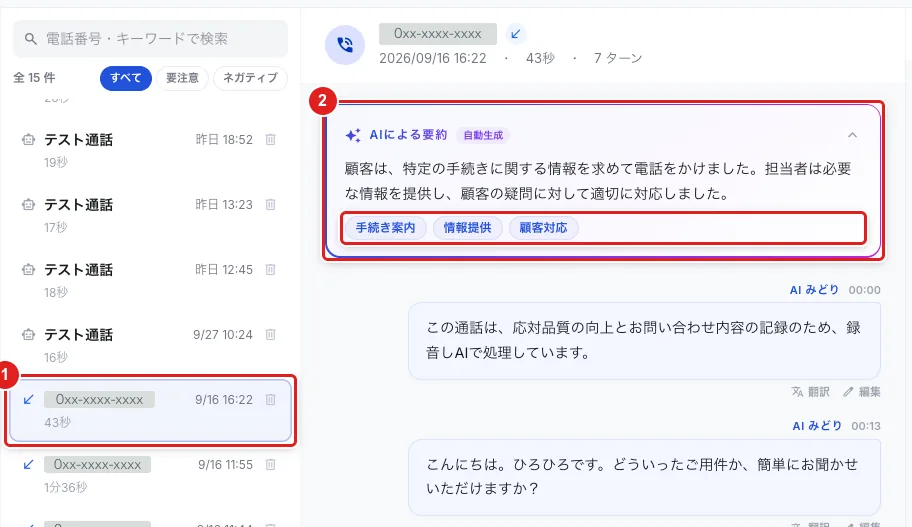Click robot icon of 昨日 12:45 test call
912x527 pixels.
click(x=28, y=270)
